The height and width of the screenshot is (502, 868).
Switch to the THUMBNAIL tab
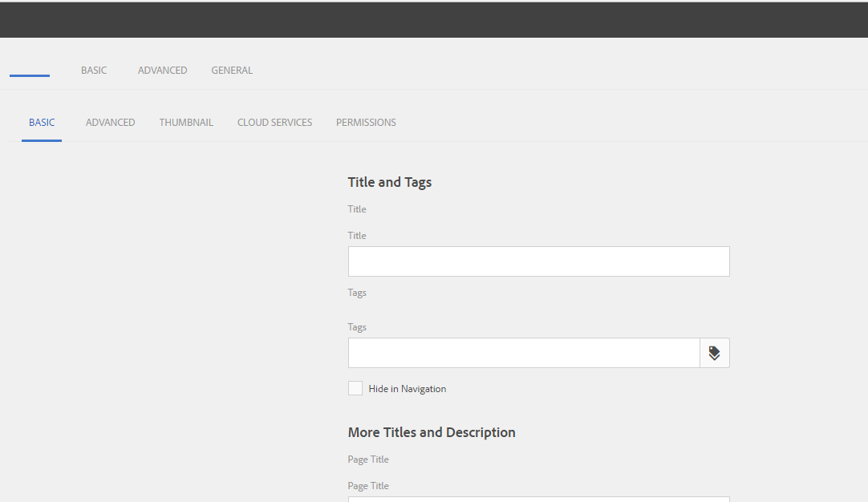coord(186,123)
